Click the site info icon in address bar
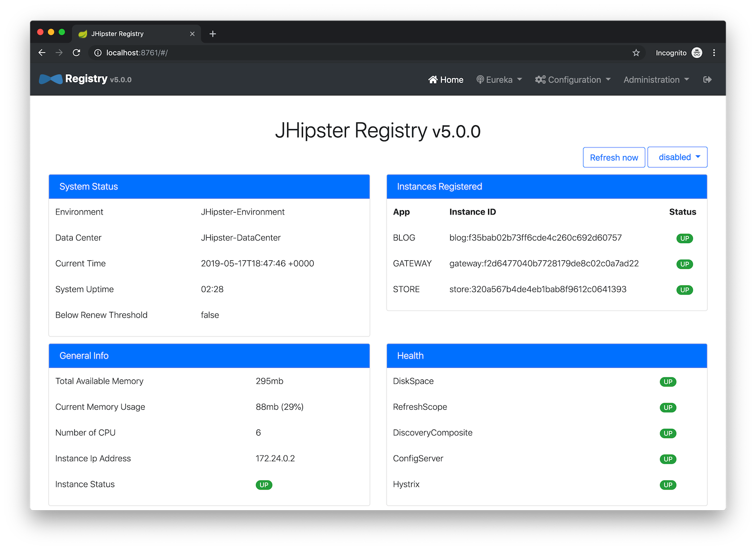The height and width of the screenshot is (550, 756). tap(98, 53)
